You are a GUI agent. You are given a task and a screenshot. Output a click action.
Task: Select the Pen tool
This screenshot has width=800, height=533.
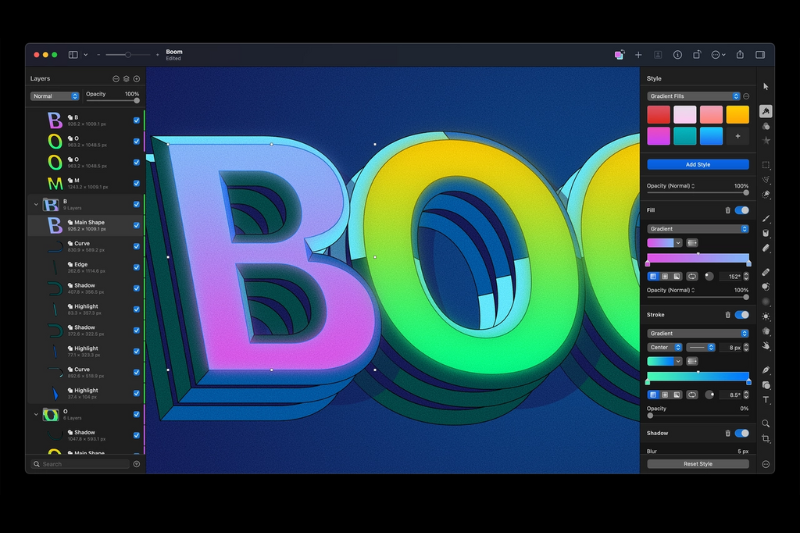(765, 369)
